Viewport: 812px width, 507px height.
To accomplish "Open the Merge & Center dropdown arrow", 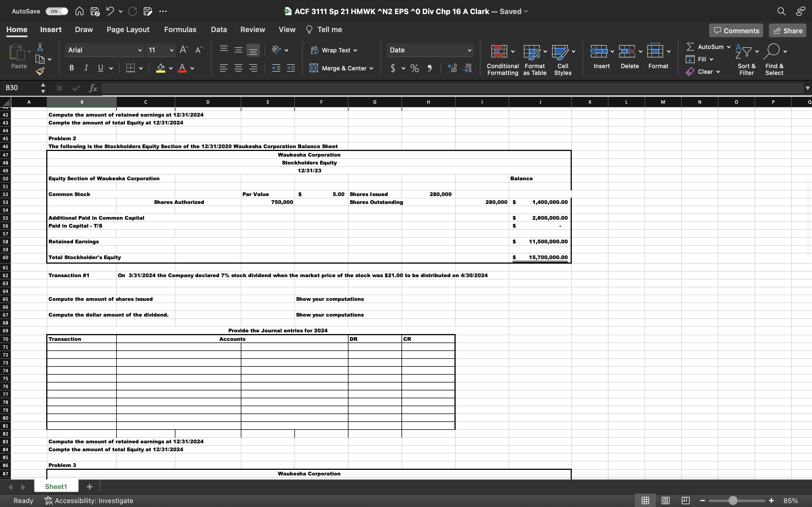I will (x=371, y=68).
